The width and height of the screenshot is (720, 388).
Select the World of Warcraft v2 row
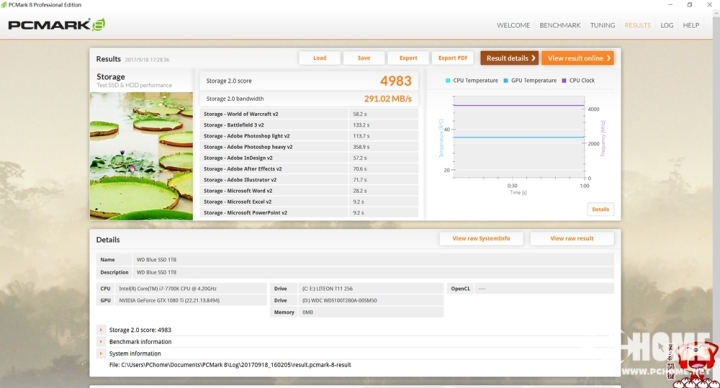(x=309, y=114)
